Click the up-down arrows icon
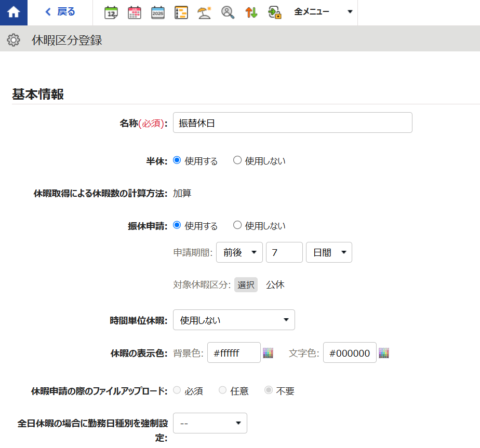The width and height of the screenshot is (480, 448). (251, 12)
